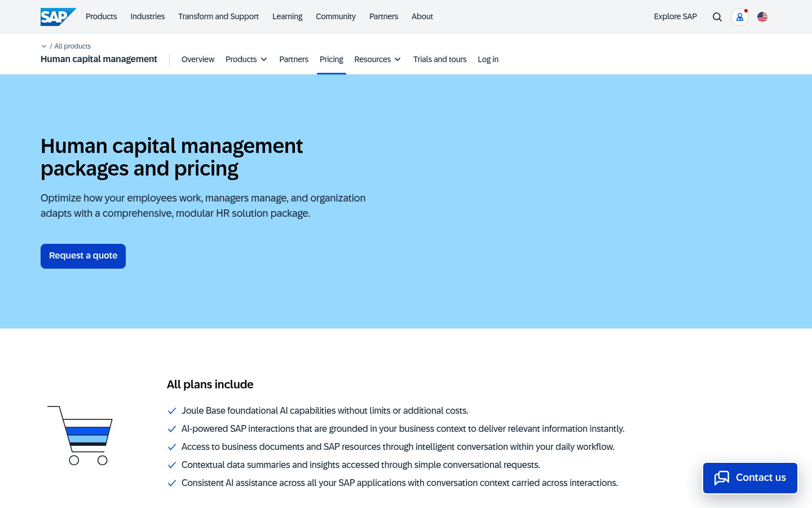Open Products in the top menu

point(101,16)
